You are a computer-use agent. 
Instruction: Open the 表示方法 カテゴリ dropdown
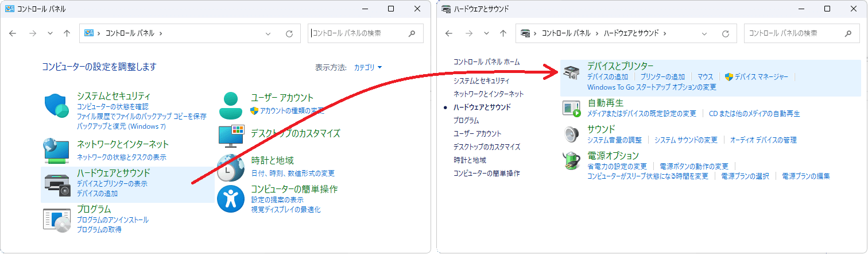coord(368,67)
